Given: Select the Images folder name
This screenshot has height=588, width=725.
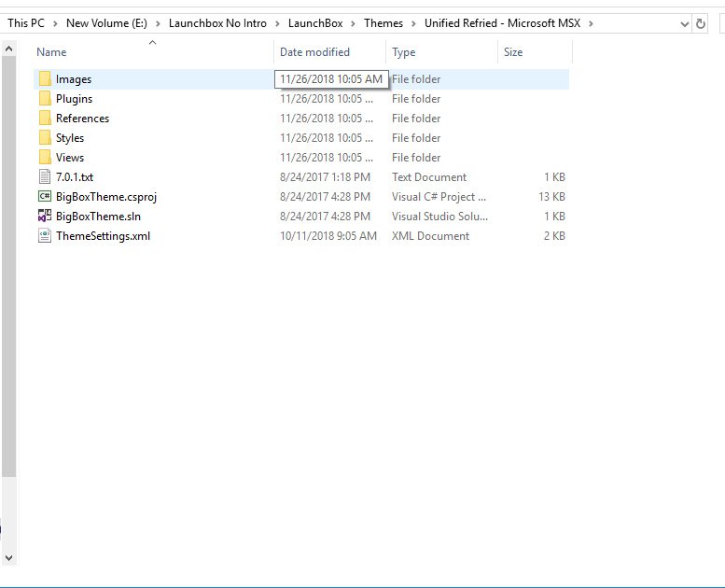Looking at the screenshot, I should (74, 79).
